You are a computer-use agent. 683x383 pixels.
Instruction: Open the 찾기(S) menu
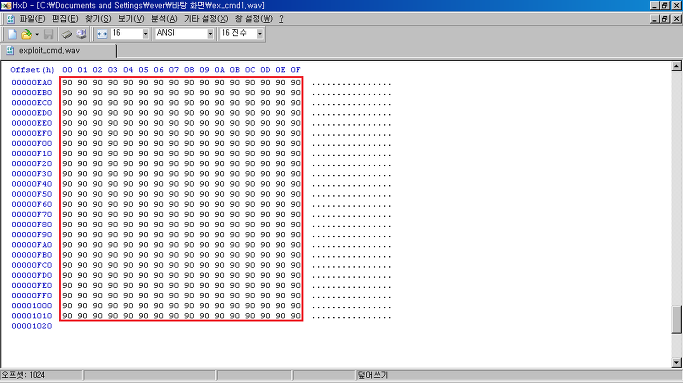tap(98, 19)
